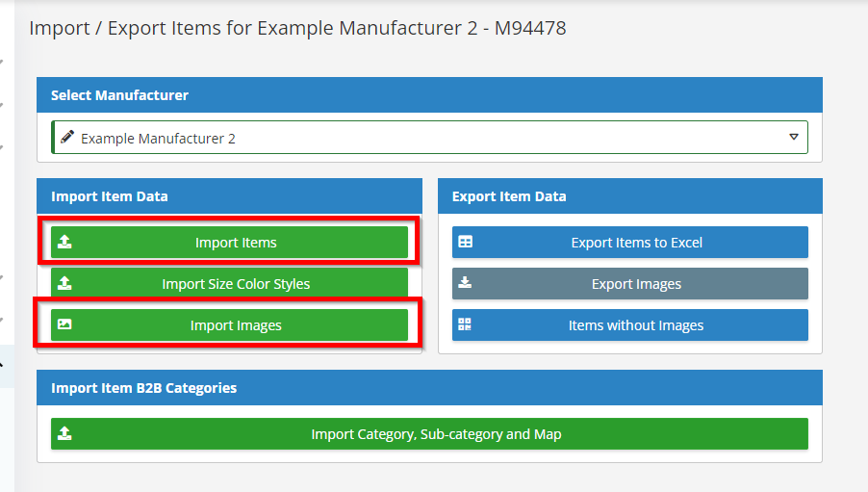This screenshot has height=492, width=868.
Task: Click upload icon on Import Category, Sub-category and Map
Action: click(x=64, y=433)
